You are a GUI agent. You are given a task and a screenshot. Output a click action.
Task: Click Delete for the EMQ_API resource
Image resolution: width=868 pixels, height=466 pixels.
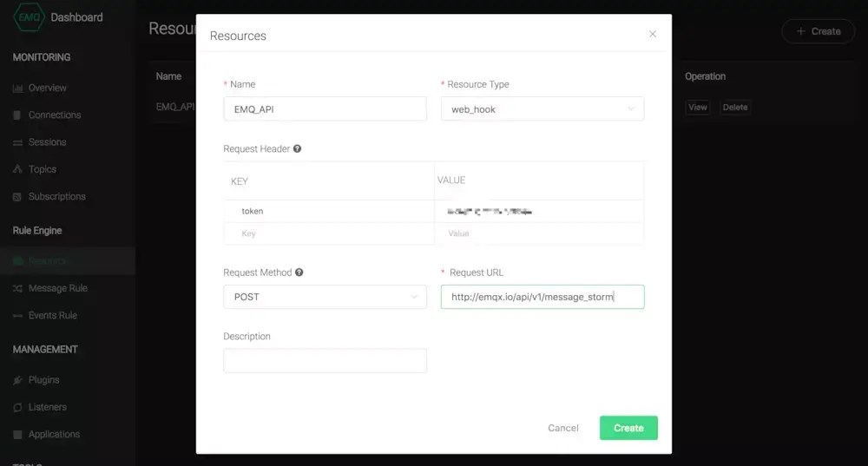(x=735, y=108)
